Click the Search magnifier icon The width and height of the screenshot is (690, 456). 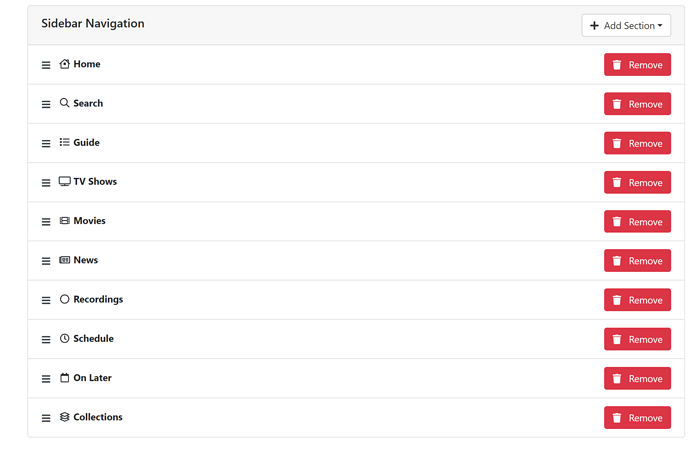click(65, 103)
